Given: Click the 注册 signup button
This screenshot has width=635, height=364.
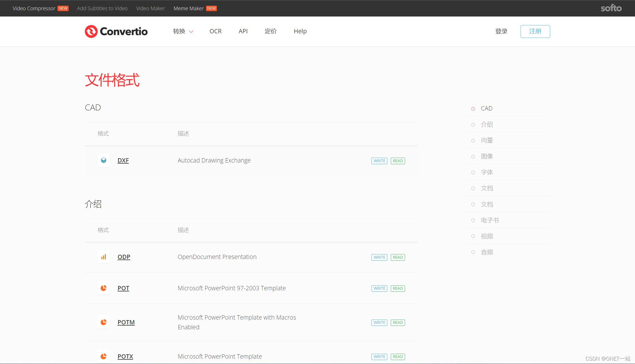Looking at the screenshot, I should 535,31.
